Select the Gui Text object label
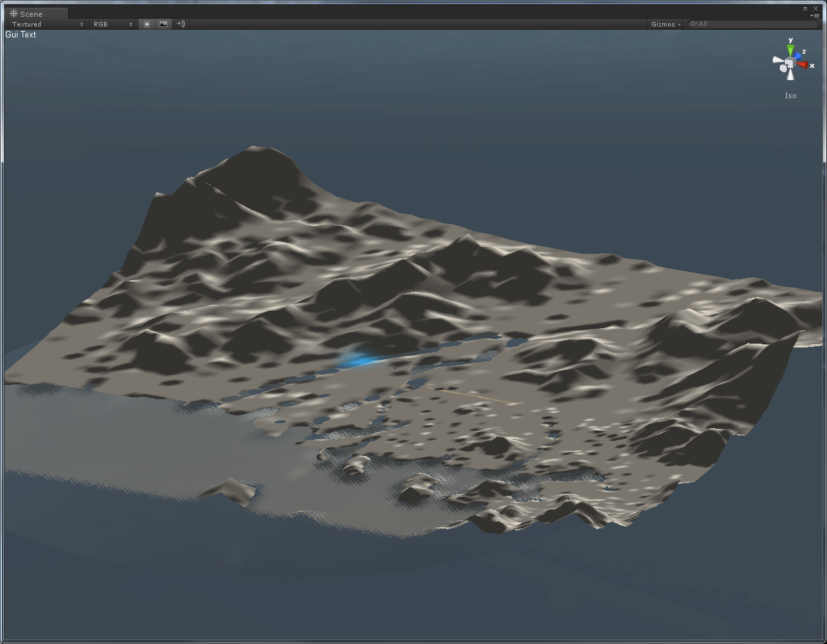 [21, 35]
